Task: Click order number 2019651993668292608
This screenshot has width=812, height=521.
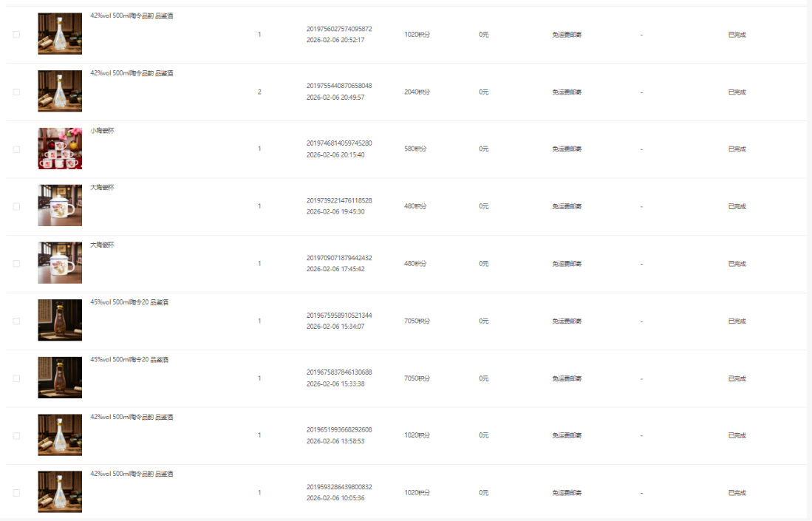Action: (339, 429)
